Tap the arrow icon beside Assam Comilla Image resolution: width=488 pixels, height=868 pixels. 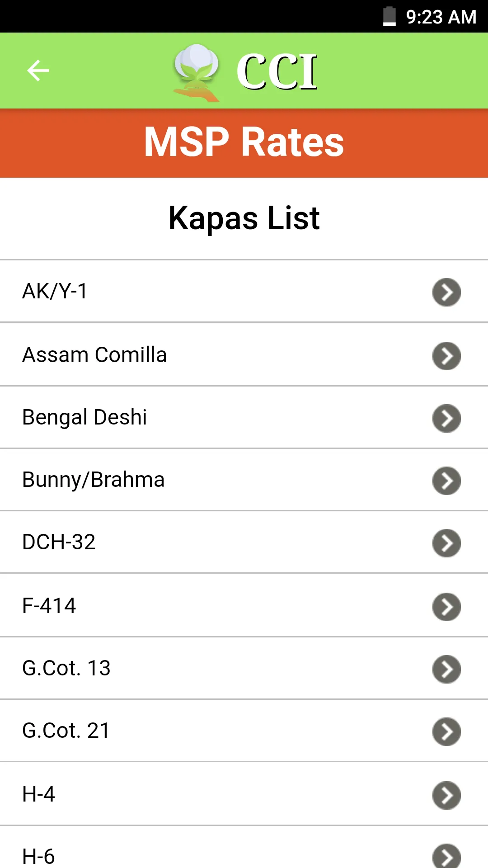point(446,356)
